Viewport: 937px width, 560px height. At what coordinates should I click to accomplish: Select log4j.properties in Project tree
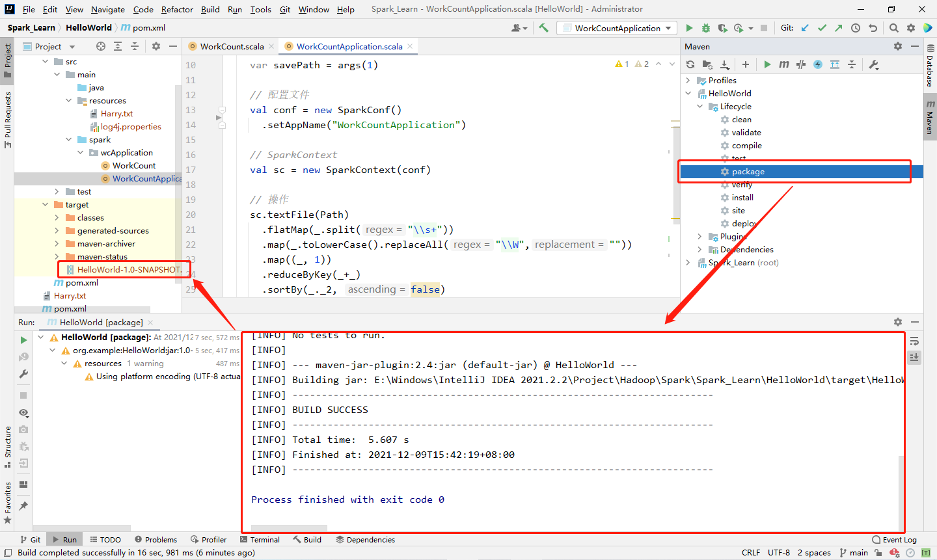tap(131, 126)
